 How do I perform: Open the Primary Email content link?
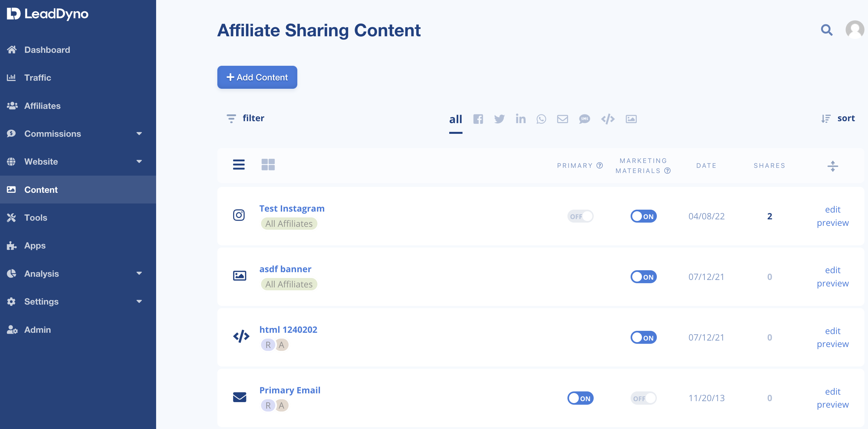point(290,390)
